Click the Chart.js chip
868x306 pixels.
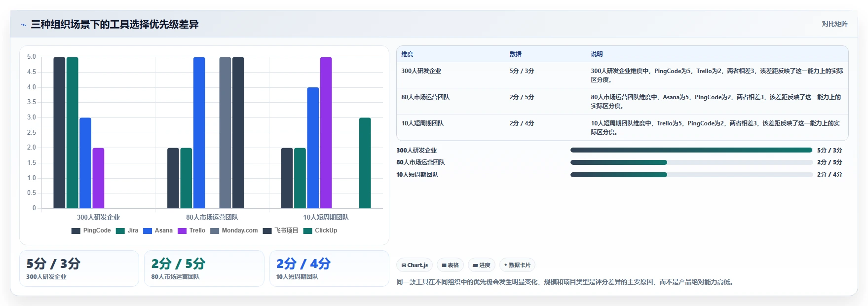[x=415, y=265]
